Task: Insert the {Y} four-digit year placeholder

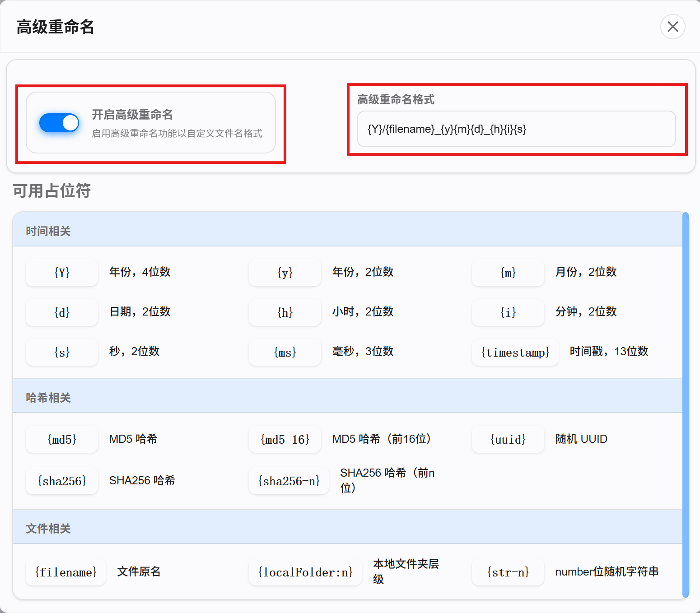Action: [x=61, y=273]
